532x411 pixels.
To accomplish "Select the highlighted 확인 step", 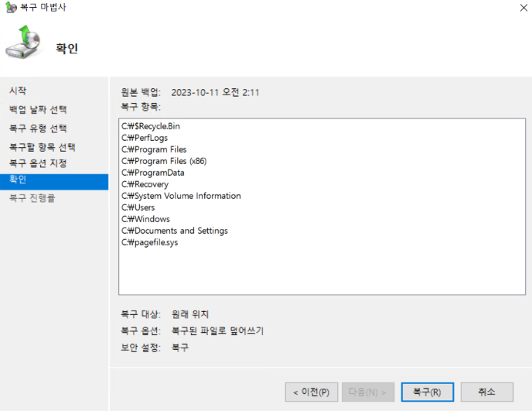I will 17,180.
